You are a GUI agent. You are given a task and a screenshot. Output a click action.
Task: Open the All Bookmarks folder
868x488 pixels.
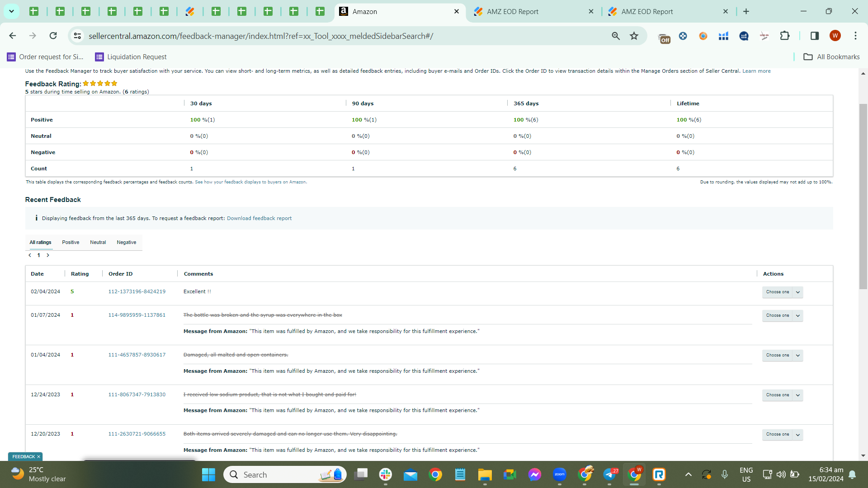coord(831,56)
